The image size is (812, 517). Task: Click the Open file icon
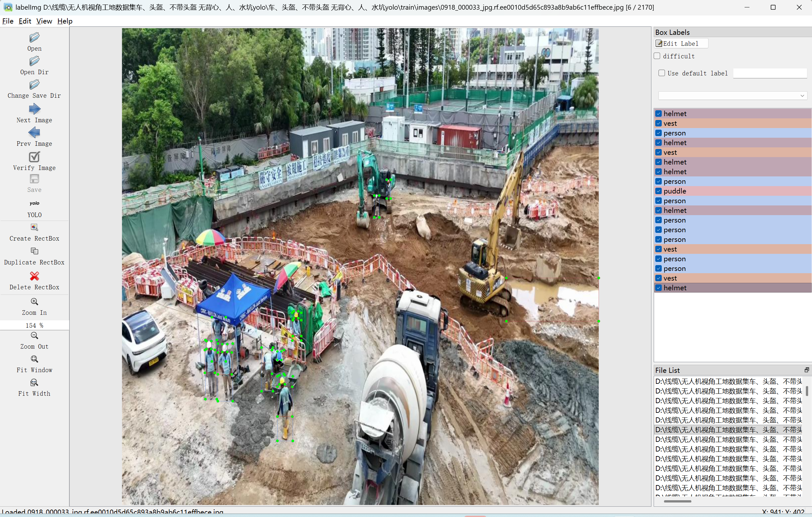click(x=35, y=37)
